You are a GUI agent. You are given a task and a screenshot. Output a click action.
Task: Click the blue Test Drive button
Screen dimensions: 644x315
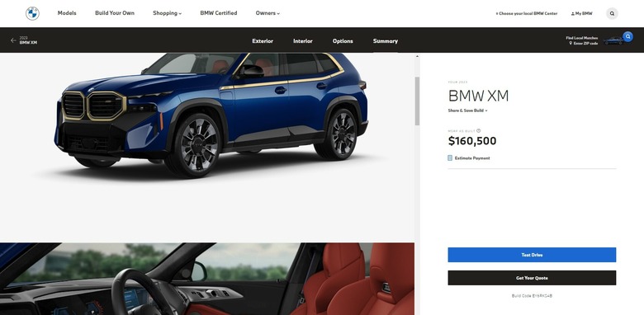(532, 255)
